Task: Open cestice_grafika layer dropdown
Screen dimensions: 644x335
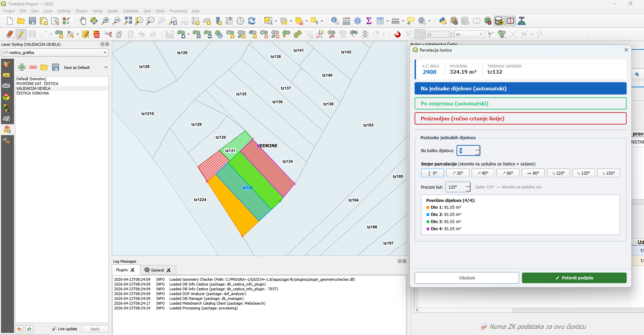Action: click(x=55, y=53)
